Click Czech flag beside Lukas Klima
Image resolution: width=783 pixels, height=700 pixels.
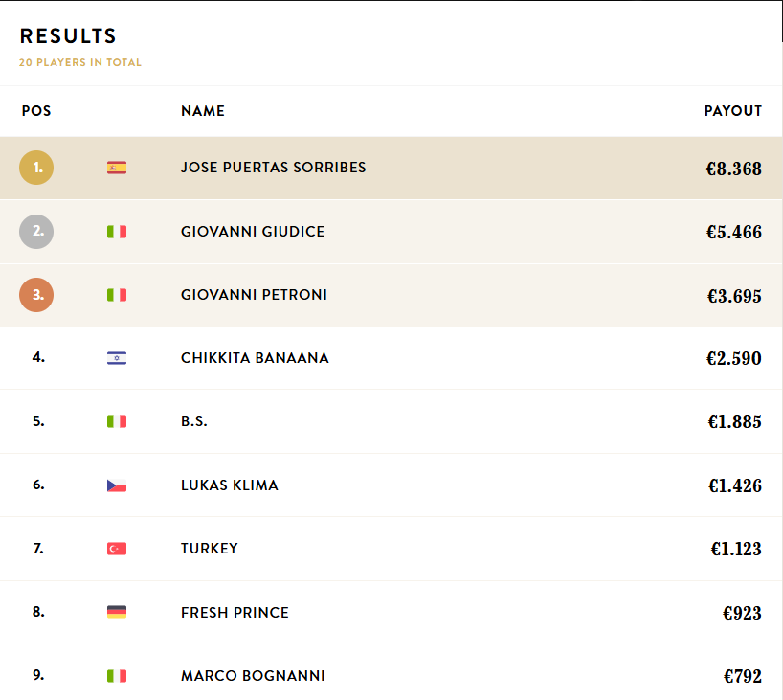pos(117,485)
